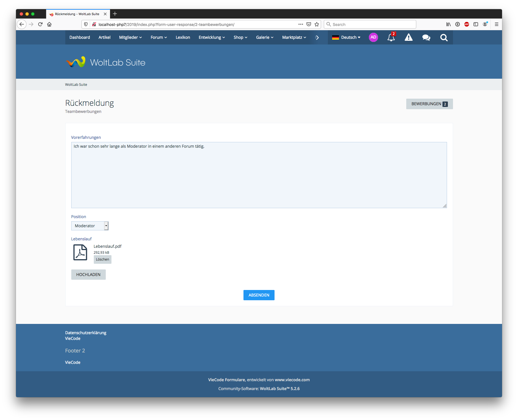Expand the Forum navigation menu
Viewport: 518px width, 420px height.
159,37
